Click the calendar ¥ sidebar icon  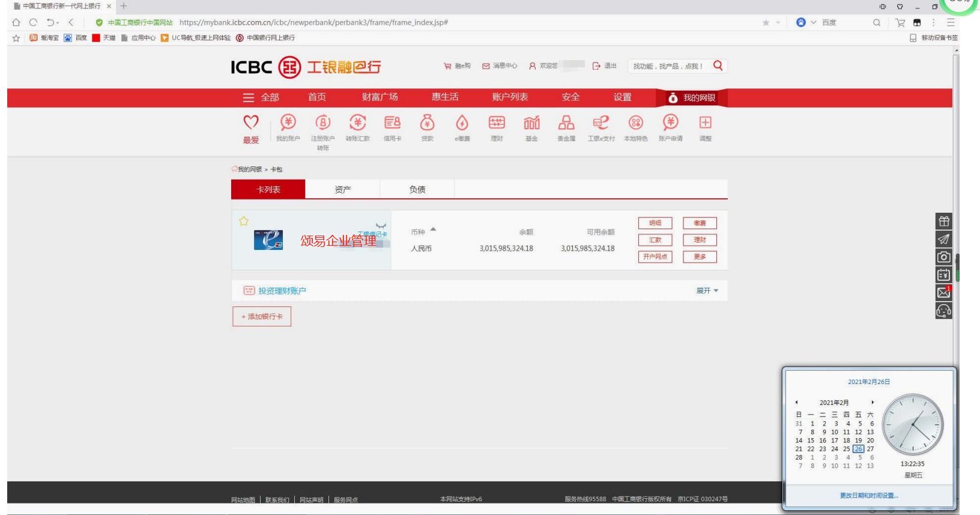click(x=944, y=275)
